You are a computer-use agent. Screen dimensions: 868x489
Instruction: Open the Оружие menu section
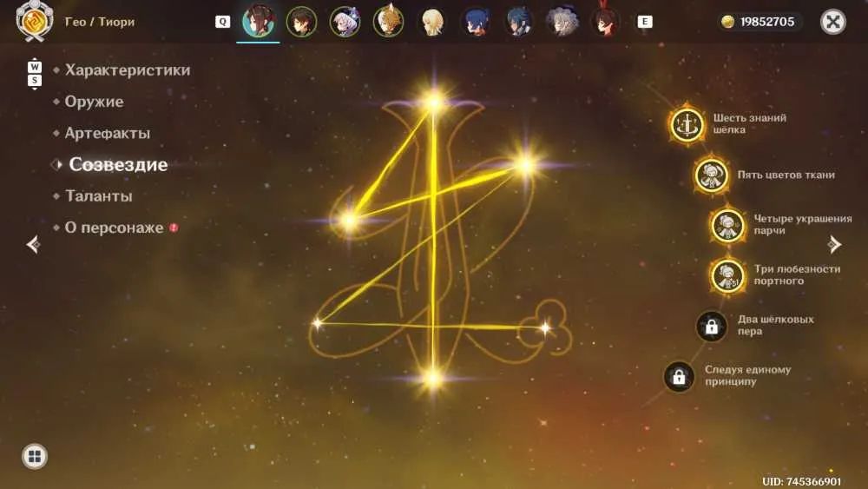click(94, 102)
